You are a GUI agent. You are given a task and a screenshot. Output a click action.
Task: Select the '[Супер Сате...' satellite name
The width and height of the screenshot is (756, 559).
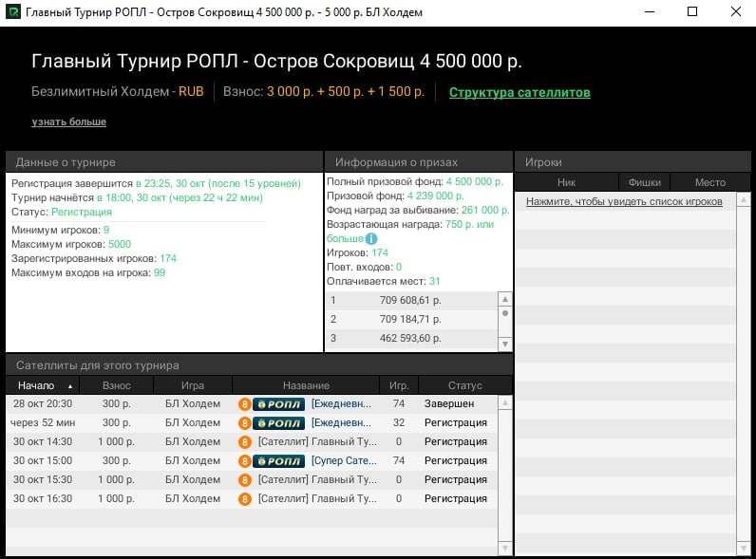pyautogui.click(x=344, y=461)
